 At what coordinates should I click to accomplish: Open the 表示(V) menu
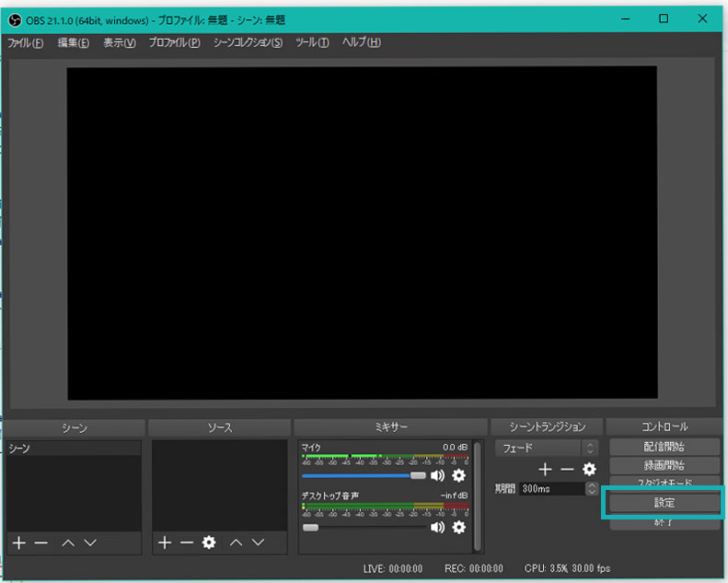click(120, 43)
